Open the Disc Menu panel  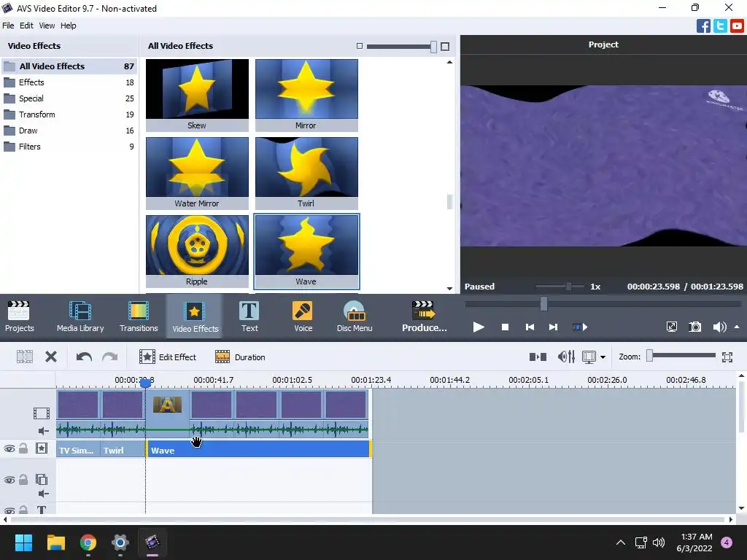pos(355,316)
